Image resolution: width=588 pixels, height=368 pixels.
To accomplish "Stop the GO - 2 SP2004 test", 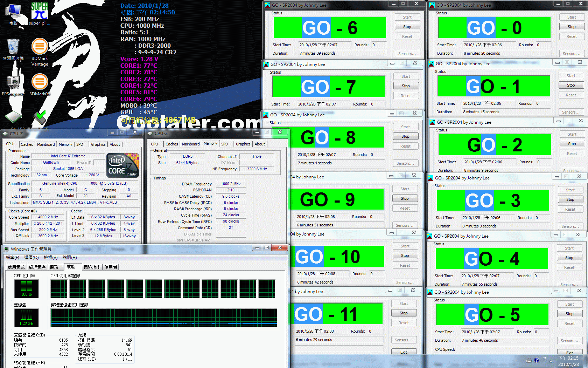I will 572,144.
